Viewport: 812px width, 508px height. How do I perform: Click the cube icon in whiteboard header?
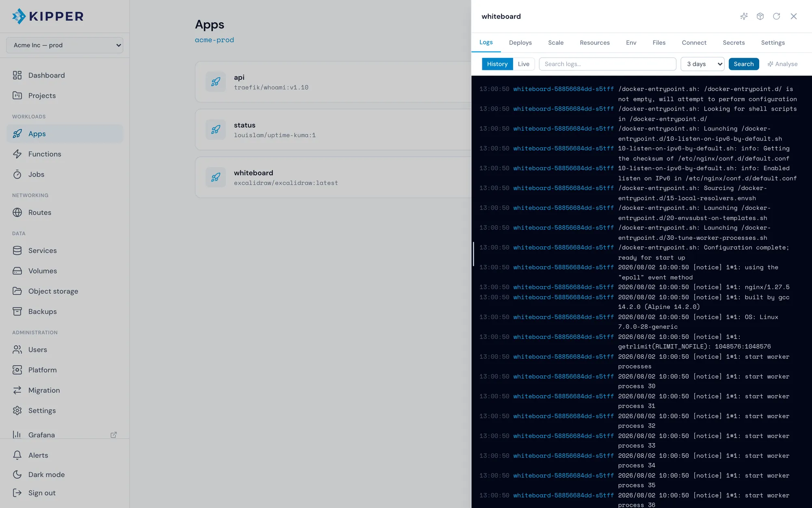[760, 16]
